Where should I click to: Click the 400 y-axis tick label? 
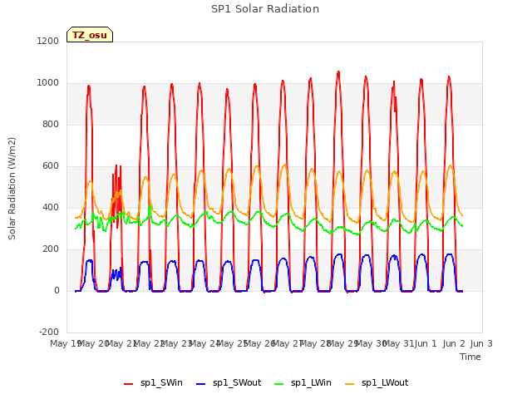click(51, 207)
